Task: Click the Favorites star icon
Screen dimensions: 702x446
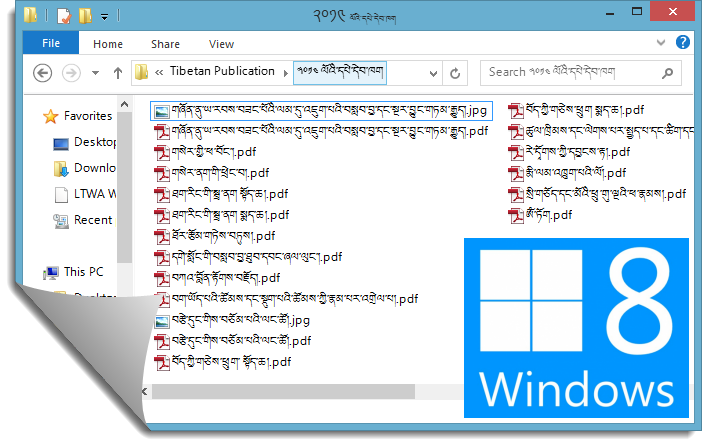Action: point(51,117)
